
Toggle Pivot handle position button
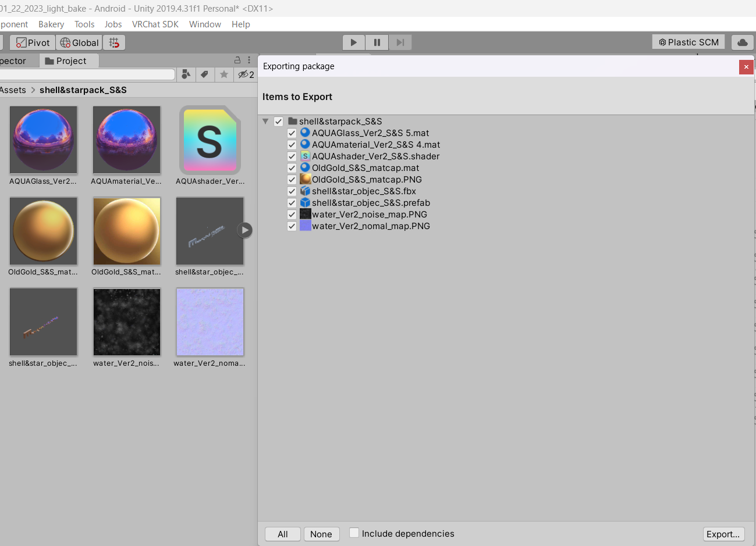pos(33,42)
